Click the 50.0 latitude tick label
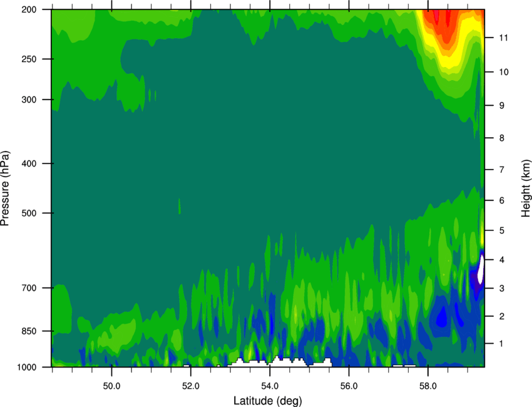This screenshot has width=532, height=407. pyautogui.click(x=111, y=386)
